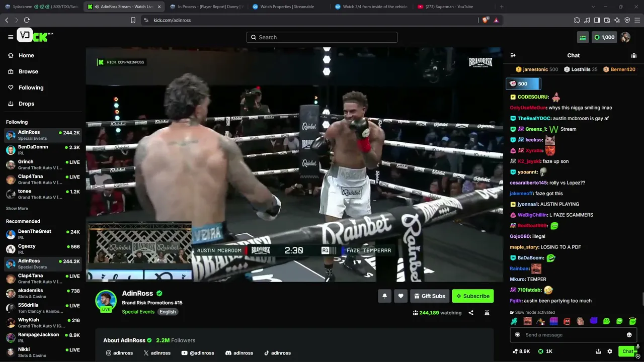The width and height of the screenshot is (644, 362).
Task: Open Brave Shields panel
Action: click(485, 20)
